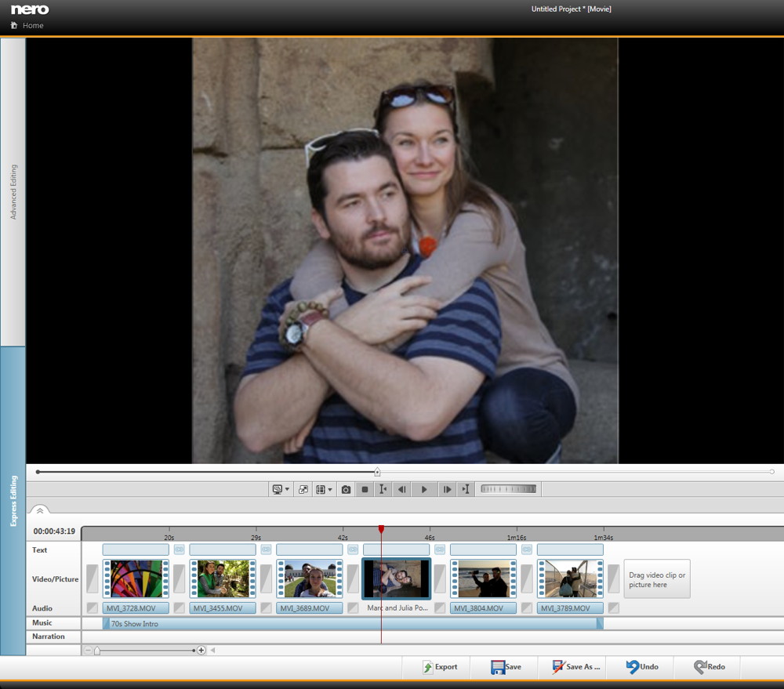Select the Express Editing tab
784x689 pixels.
(13, 500)
